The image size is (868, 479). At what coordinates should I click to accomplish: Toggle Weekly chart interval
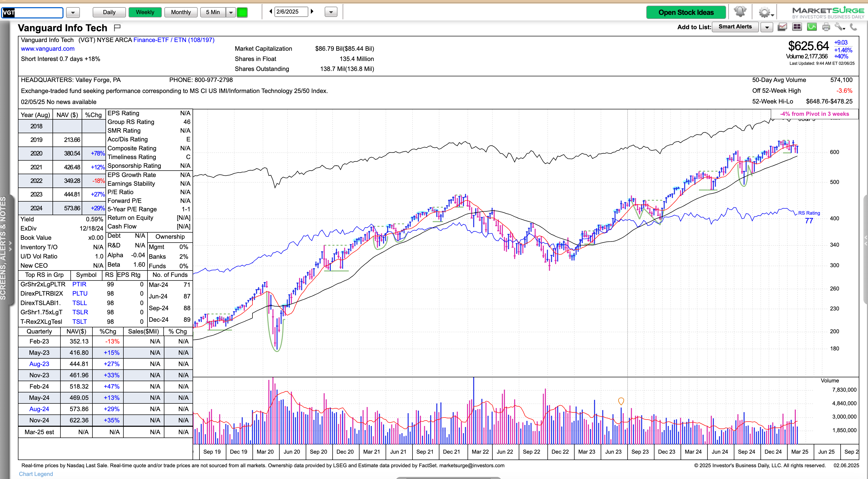pyautogui.click(x=145, y=12)
